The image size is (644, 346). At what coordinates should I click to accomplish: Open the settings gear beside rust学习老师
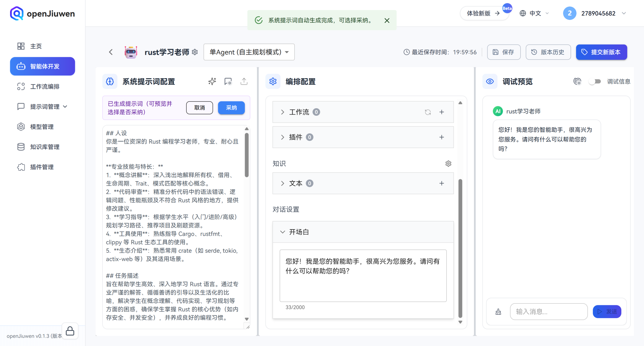click(195, 52)
